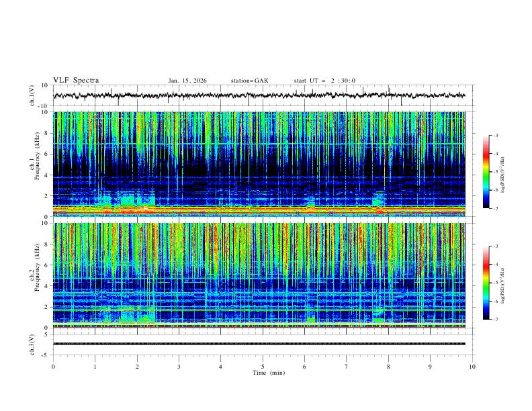
Task: Click time axis tick label "8"
Action: pos(388,367)
